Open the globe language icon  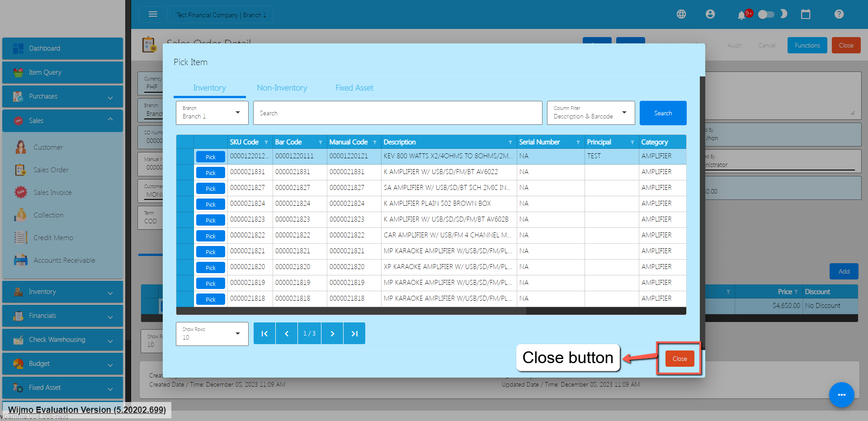(681, 14)
